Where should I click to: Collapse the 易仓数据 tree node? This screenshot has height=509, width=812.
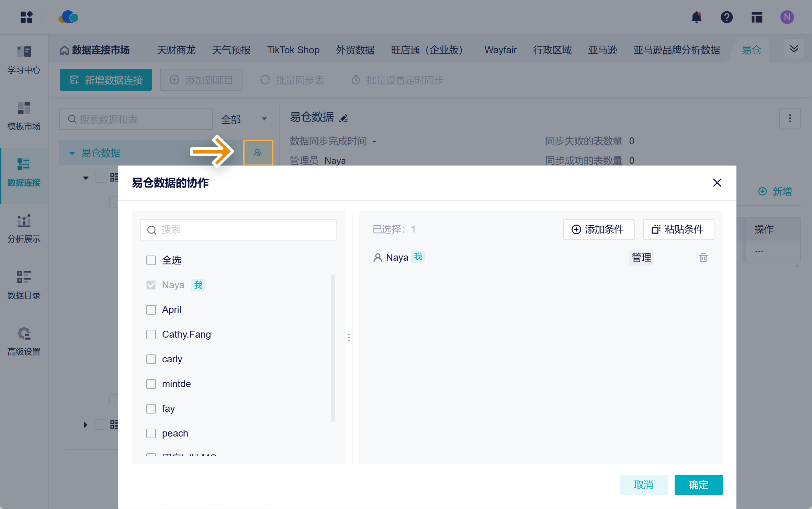coord(72,153)
